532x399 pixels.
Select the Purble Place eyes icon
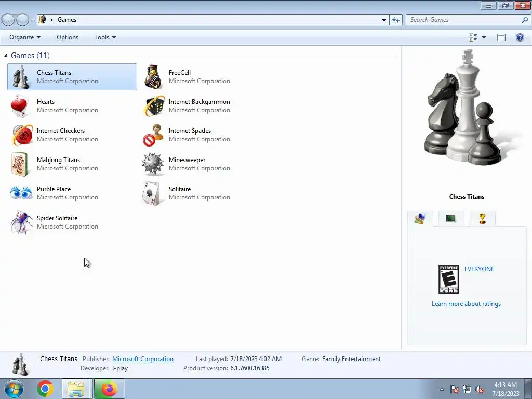click(21, 193)
